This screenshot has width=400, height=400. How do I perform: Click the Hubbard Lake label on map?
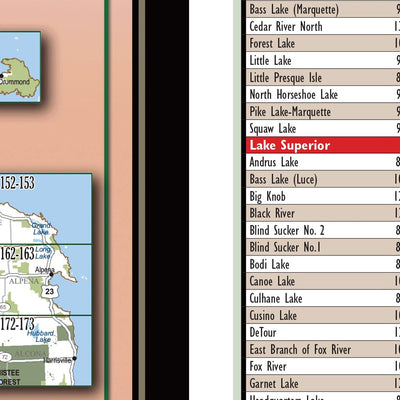(x=41, y=336)
